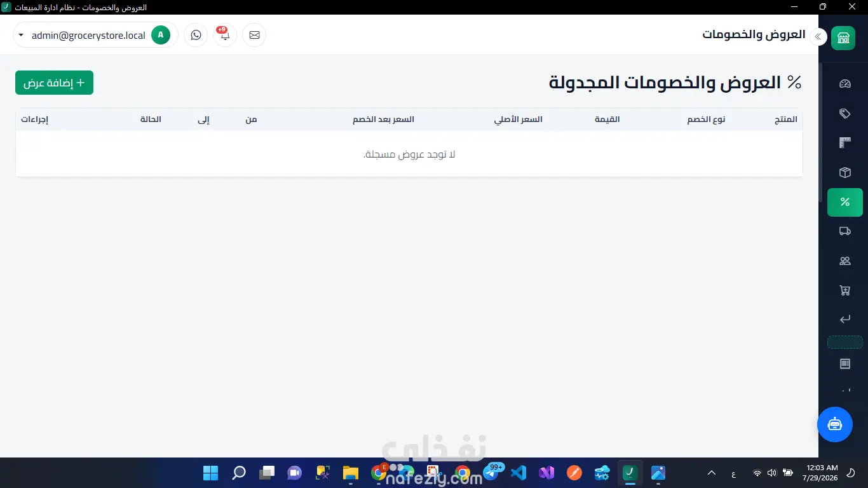868x488 pixels.
Task: Open the dashboard gauge icon in sidebar
Action: point(844,84)
